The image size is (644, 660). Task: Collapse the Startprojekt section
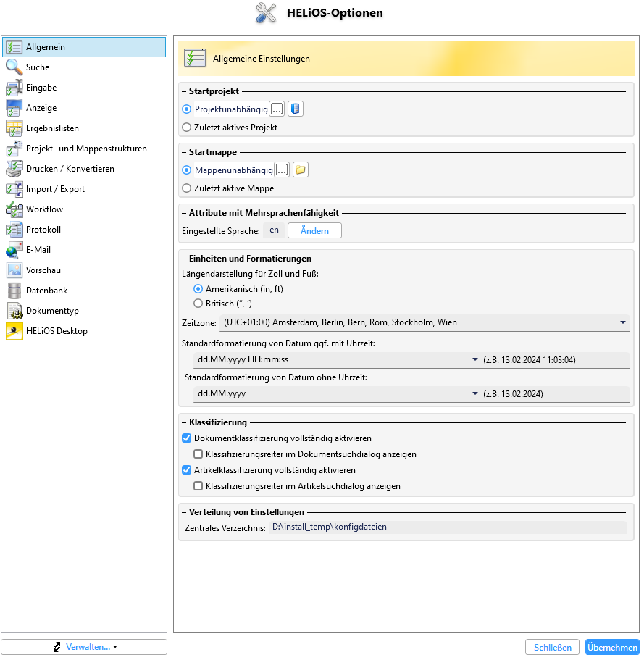point(184,91)
